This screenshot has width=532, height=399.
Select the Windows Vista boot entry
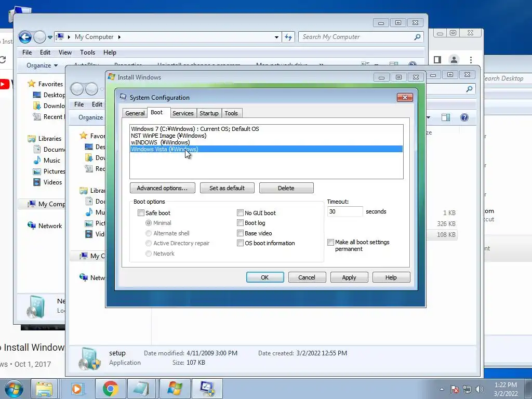coord(267,149)
